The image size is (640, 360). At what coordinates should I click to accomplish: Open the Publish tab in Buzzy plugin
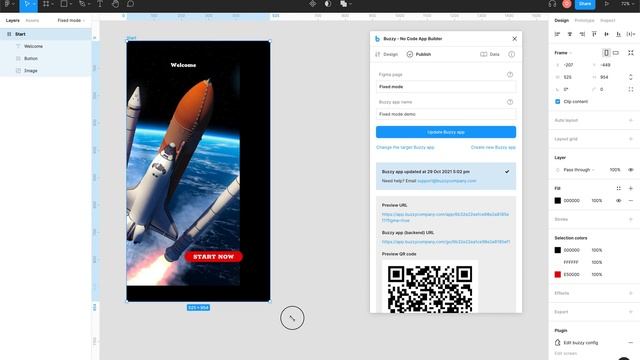click(x=419, y=54)
